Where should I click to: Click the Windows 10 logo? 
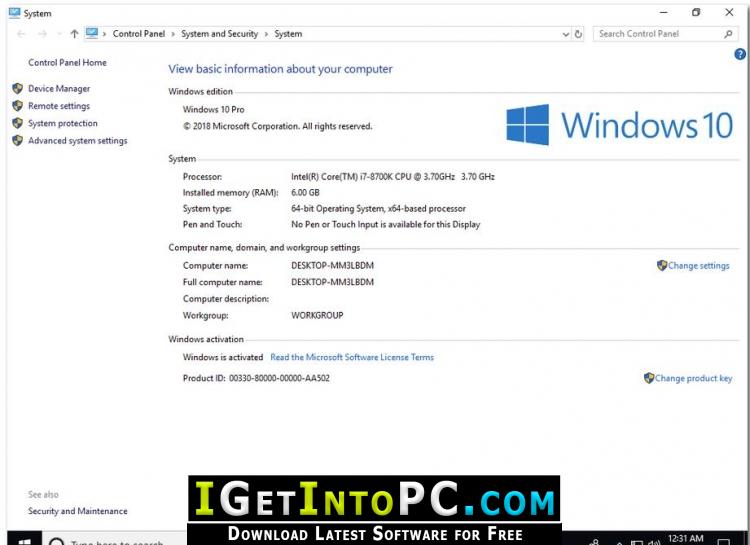tap(619, 125)
